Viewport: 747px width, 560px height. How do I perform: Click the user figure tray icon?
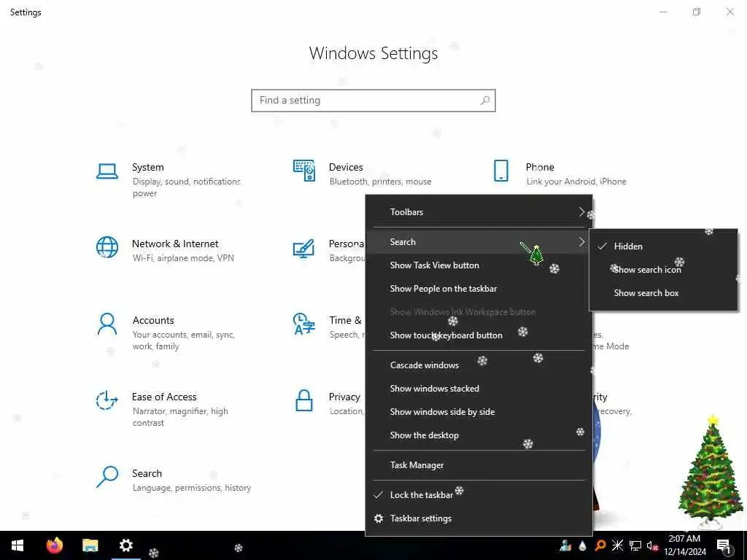click(x=565, y=545)
